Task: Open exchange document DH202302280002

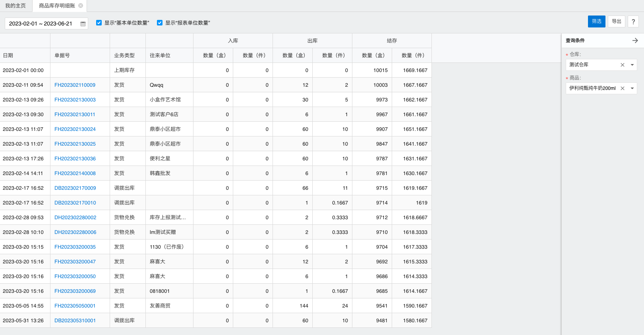Action: [75, 218]
